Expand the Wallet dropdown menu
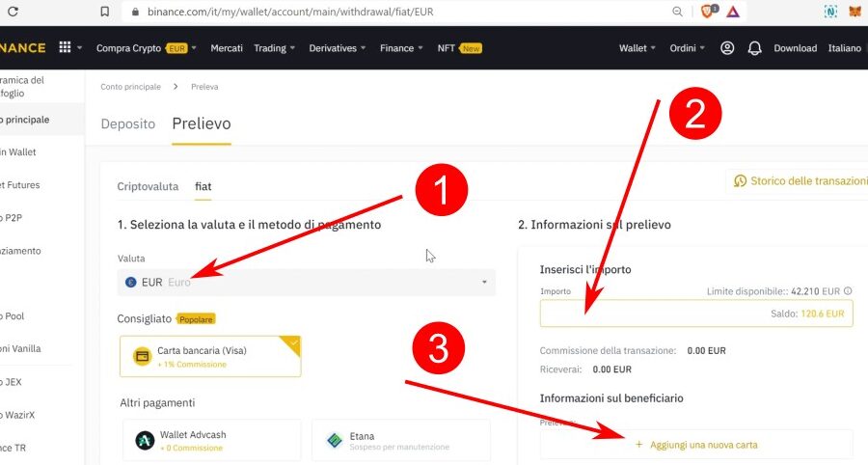This screenshot has height=465, width=868. coord(637,48)
